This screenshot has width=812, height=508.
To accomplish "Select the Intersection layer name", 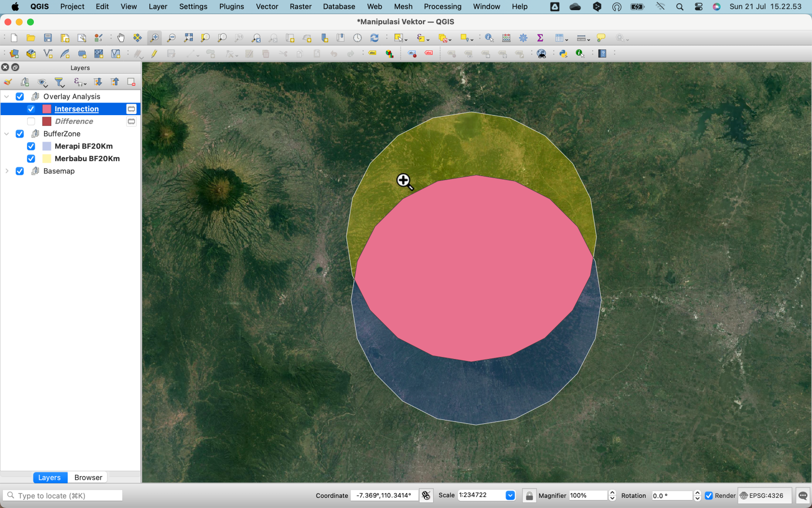I will tap(76, 109).
